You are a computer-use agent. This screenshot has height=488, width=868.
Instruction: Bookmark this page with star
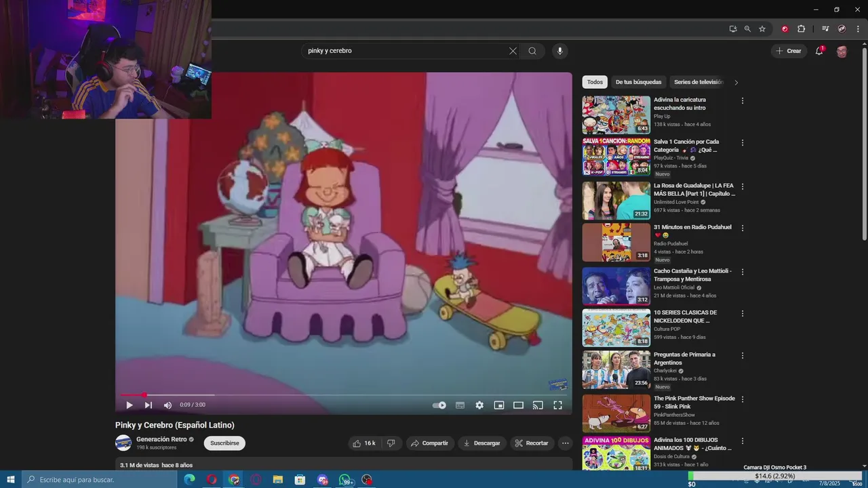762,29
